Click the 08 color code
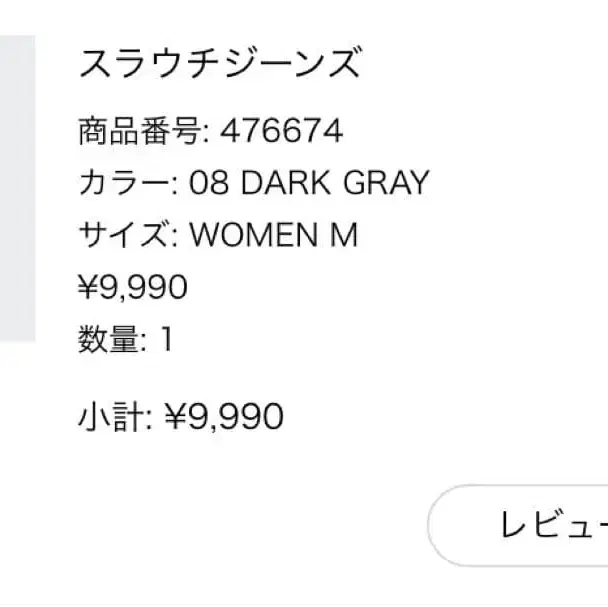 (207, 184)
